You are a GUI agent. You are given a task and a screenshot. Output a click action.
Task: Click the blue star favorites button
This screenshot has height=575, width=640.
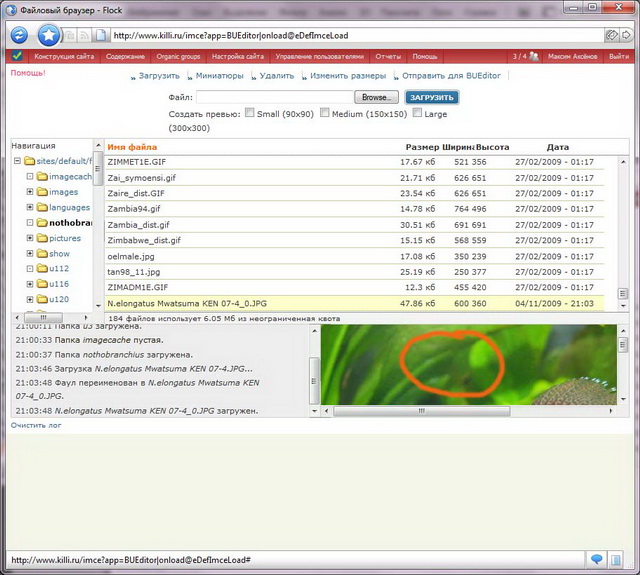coord(49,34)
